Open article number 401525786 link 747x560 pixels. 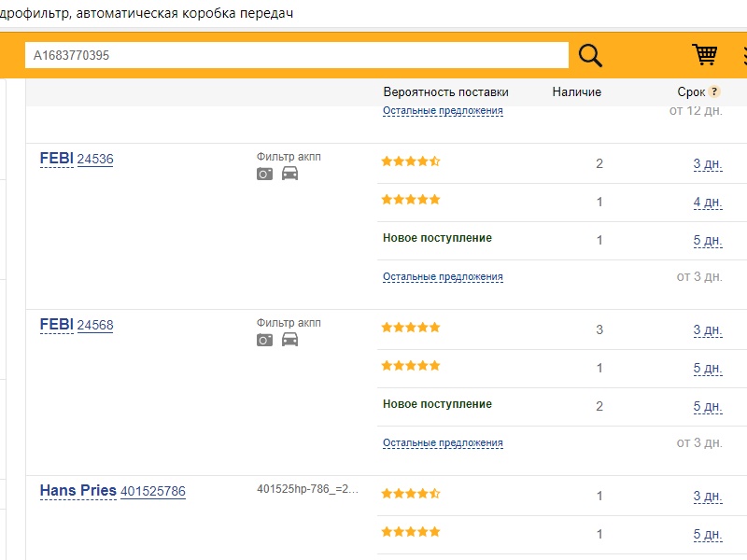click(153, 492)
